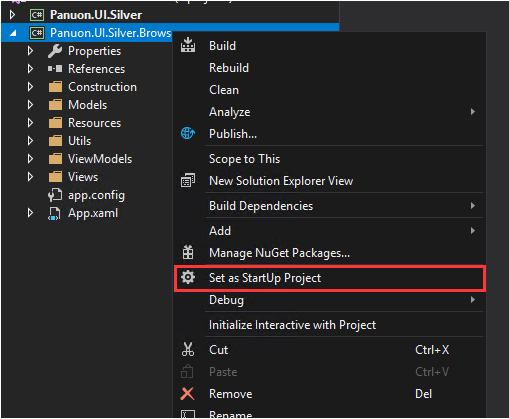Click the Set as StartUp Project gear icon
The image size is (509, 419).
coord(188,277)
